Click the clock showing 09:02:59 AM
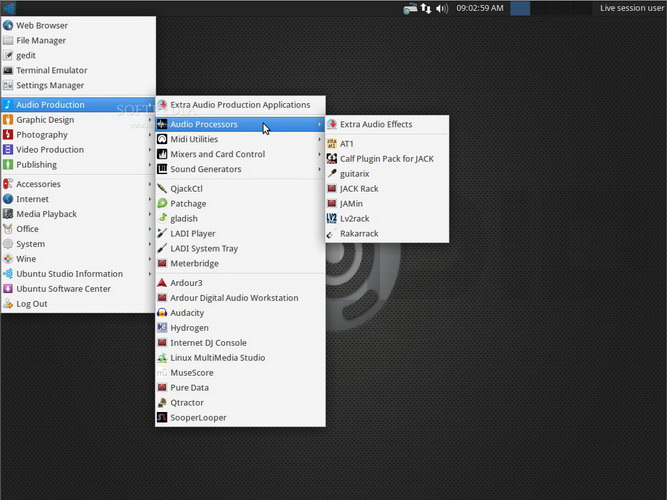This screenshot has height=500, width=667. click(480, 8)
